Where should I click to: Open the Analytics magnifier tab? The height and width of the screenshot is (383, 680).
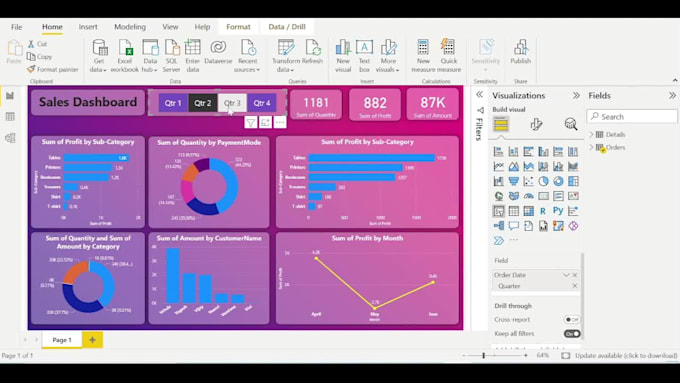571,124
